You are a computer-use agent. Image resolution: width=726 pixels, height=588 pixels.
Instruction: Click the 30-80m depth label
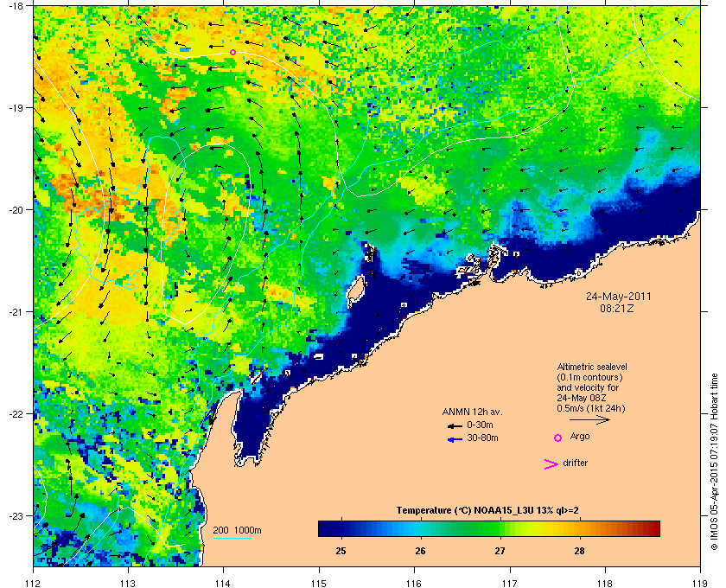(482, 438)
